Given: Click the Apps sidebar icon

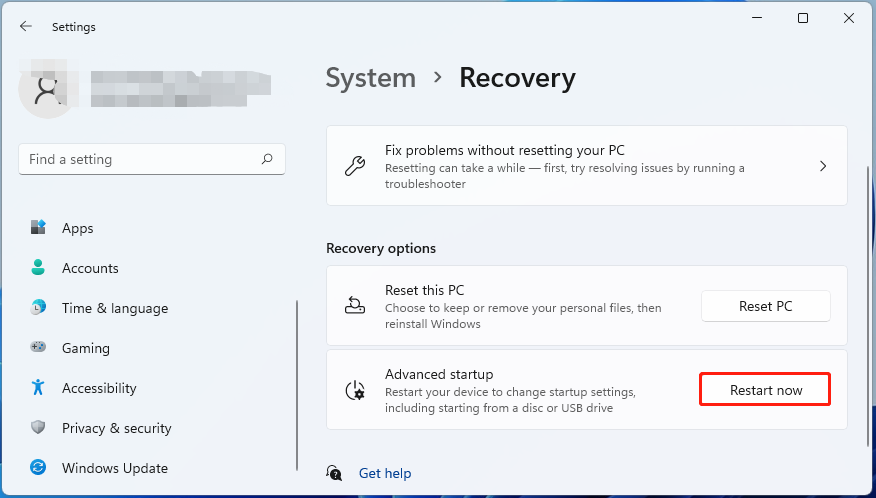Looking at the screenshot, I should (38, 228).
